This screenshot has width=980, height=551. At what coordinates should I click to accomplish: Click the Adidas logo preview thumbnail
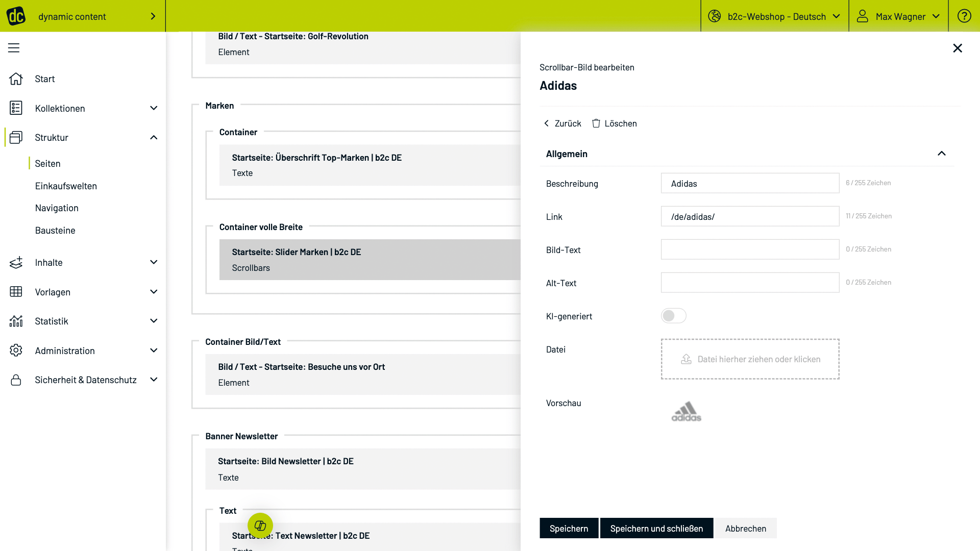[686, 411]
